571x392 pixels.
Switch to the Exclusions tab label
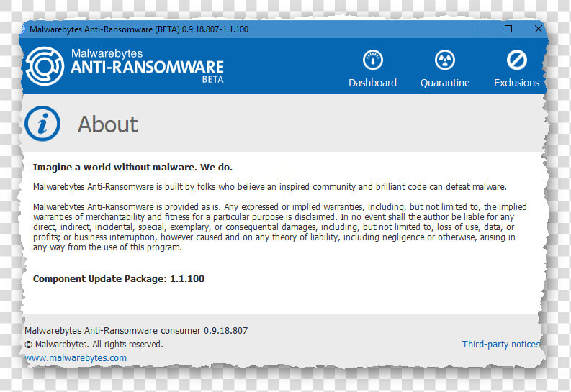(517, 83)
